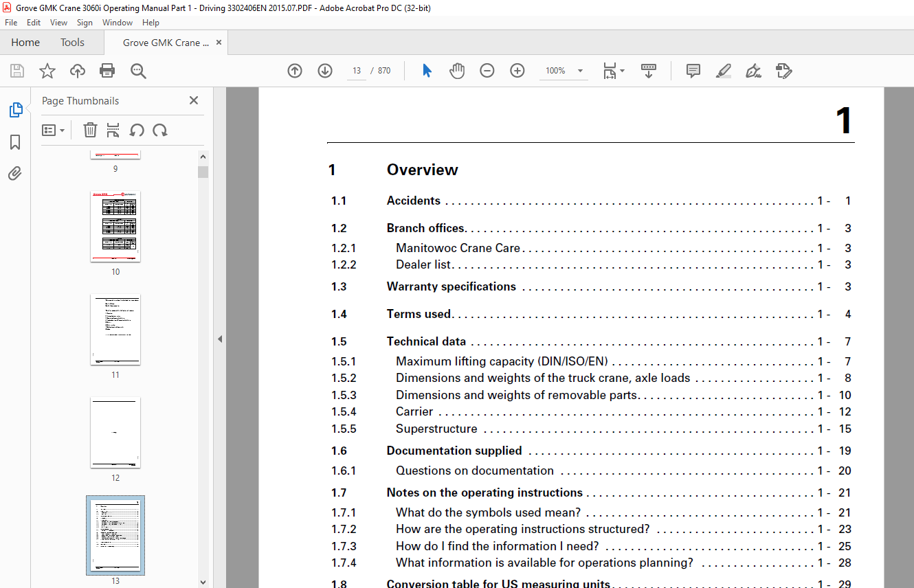The image size is (914, 588).
Task: Click the page-split icon in thumbnails toolbar
Action: click(x=113, y=130)
